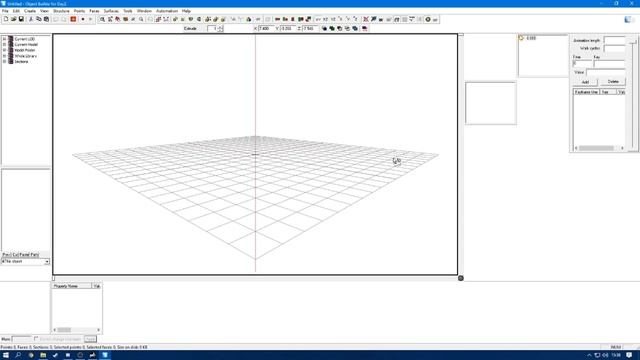Select the 0.000 LOD entry
This screenshot has height=360, width=640.
click(531, 38)
